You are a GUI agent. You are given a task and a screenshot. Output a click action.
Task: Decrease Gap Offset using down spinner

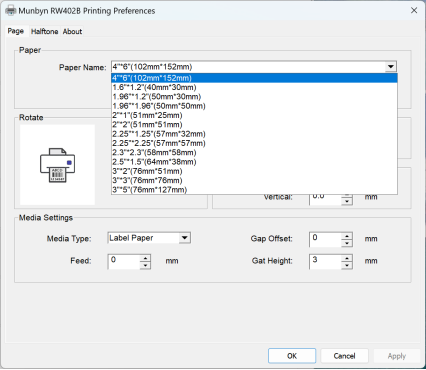pos(347,243)
